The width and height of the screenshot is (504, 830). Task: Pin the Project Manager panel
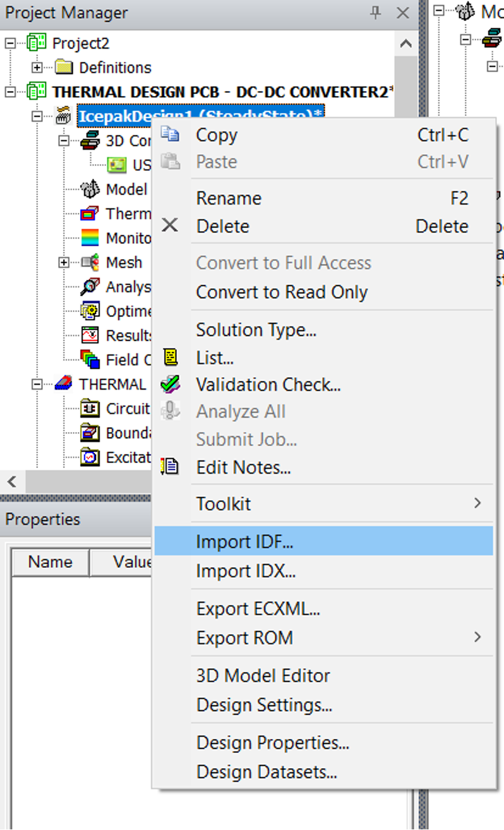[x=376, y=13]
